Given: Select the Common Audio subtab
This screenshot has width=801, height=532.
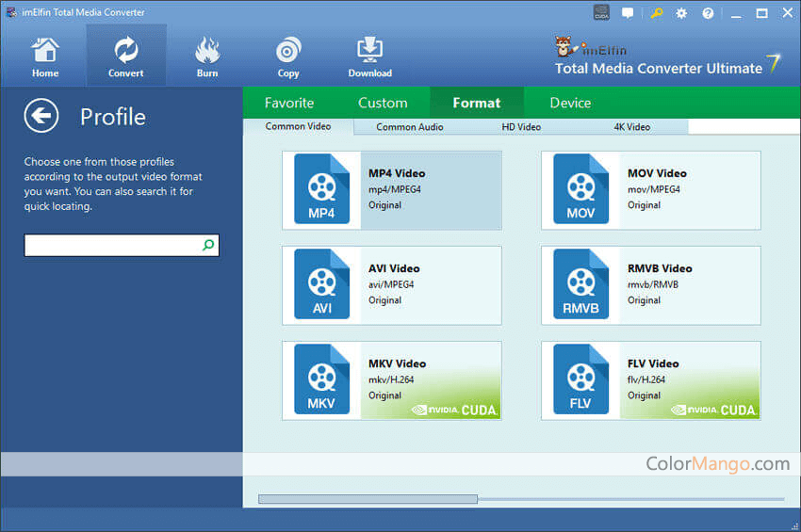Looking at the screenshot, I should (410, 127).
